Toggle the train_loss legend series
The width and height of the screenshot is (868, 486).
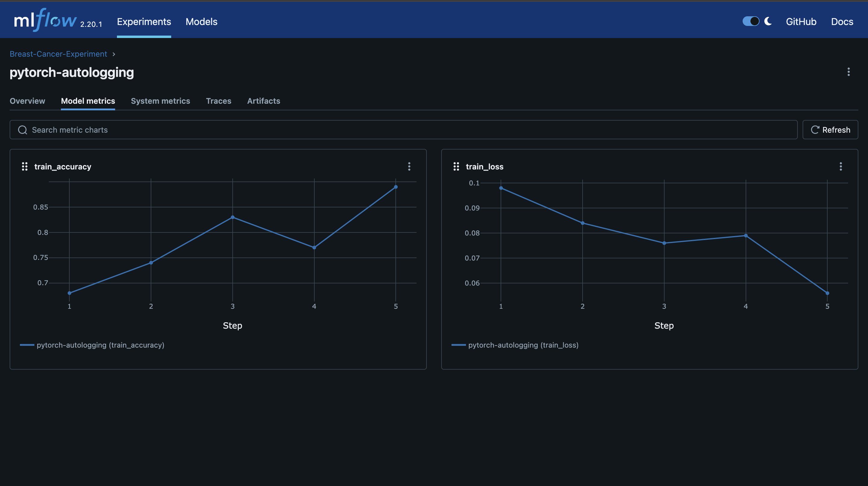pyautogui.click(x=523, y=345)
